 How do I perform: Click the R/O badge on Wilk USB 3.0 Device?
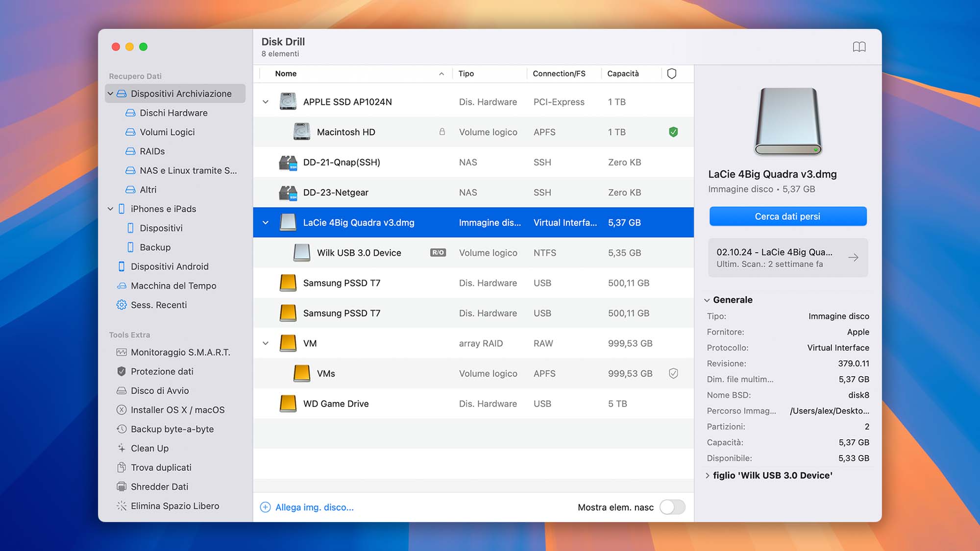[438, 253]
